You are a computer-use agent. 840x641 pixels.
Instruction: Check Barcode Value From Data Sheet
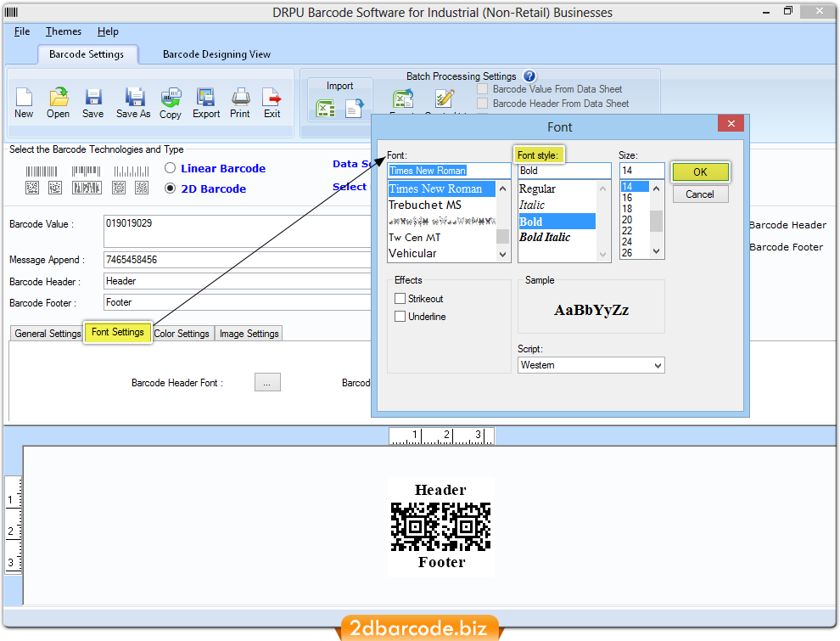point(483,89)
